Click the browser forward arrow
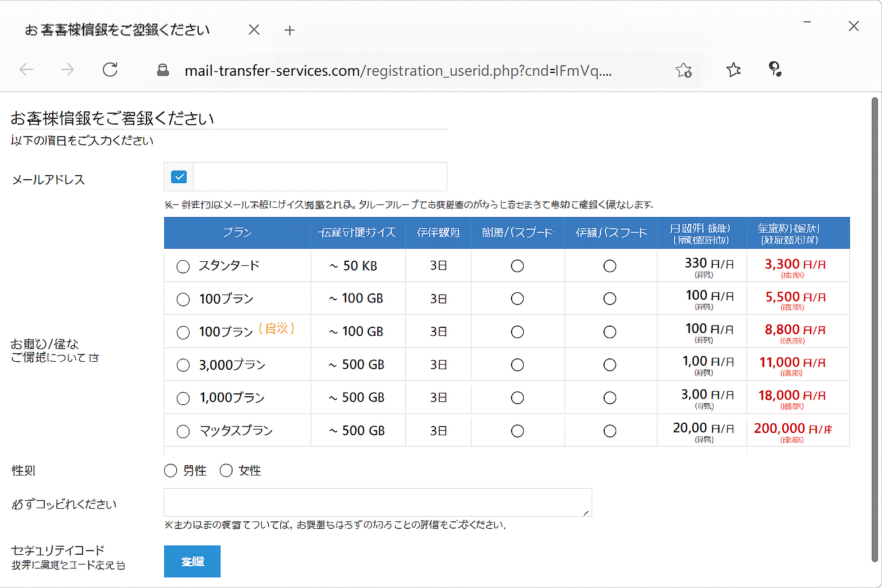This screenshot has height=588, width=882. [67, 70]
